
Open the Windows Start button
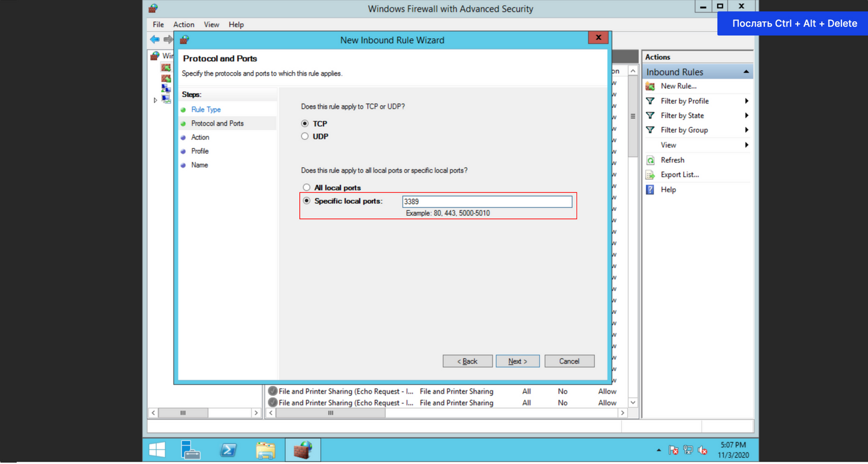click(x=157, y=450)
